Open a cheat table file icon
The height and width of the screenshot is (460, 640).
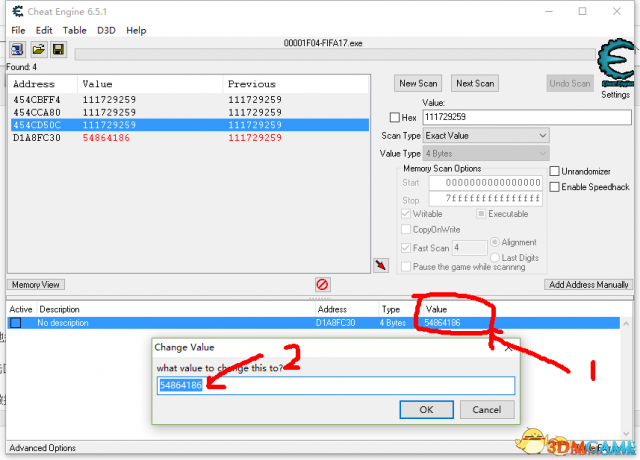[38, 50]
